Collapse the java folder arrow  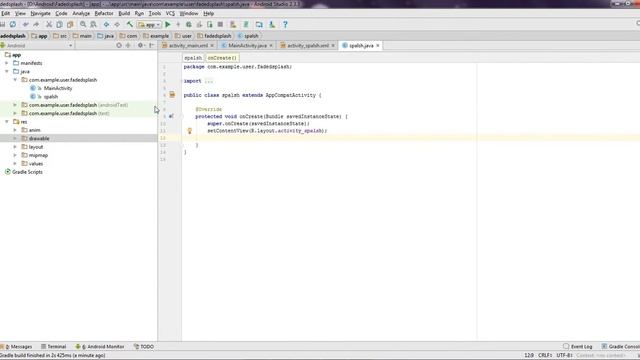click(7, 71)
